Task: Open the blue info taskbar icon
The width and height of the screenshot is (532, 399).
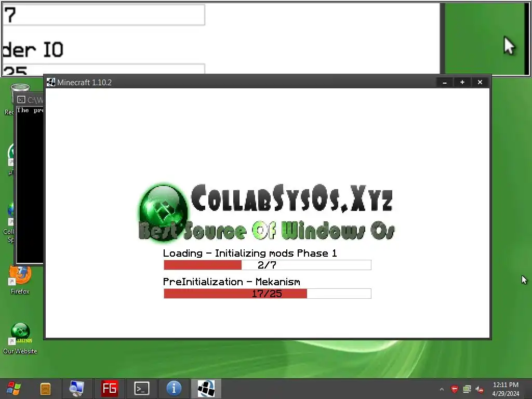Action: point(174,389)
